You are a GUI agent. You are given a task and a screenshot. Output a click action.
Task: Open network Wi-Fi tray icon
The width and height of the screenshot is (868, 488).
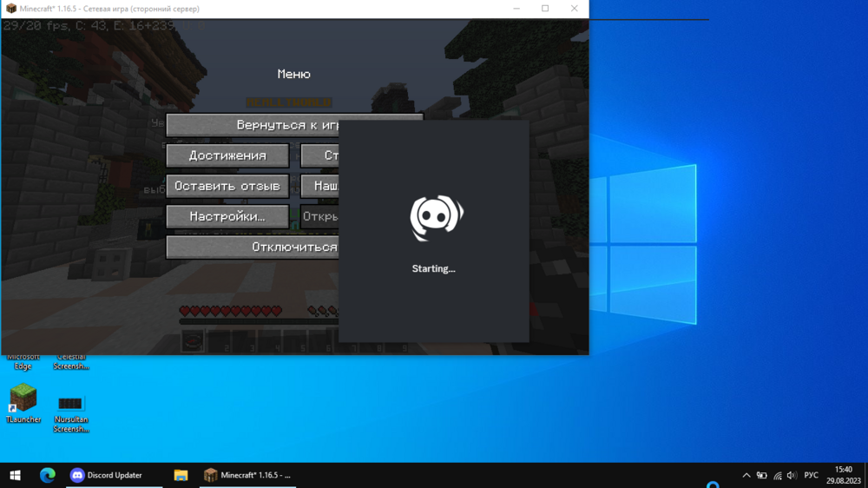[778, 475]
